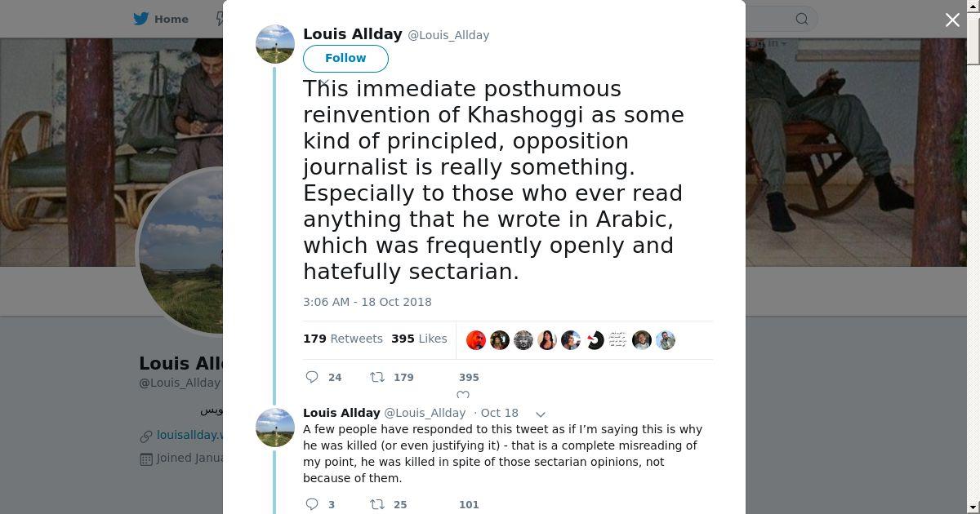
Task: Click the heart like icon under main tweet
Action: [463, 395]
